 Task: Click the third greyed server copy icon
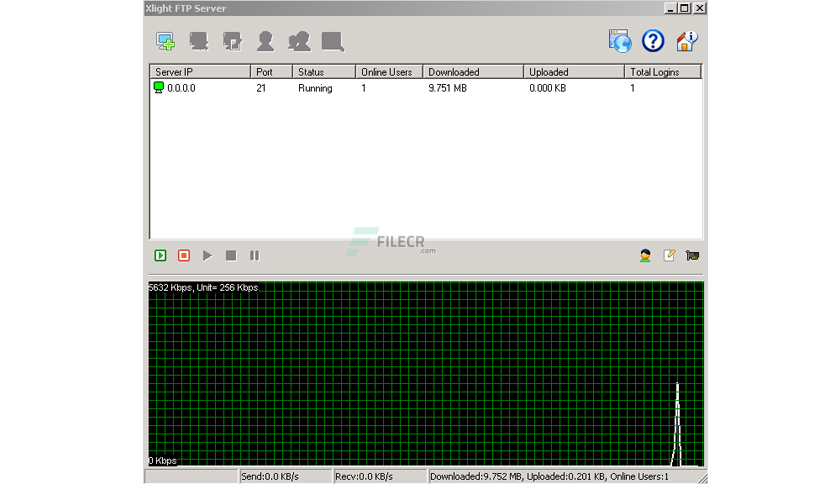(x=232, y=41)
